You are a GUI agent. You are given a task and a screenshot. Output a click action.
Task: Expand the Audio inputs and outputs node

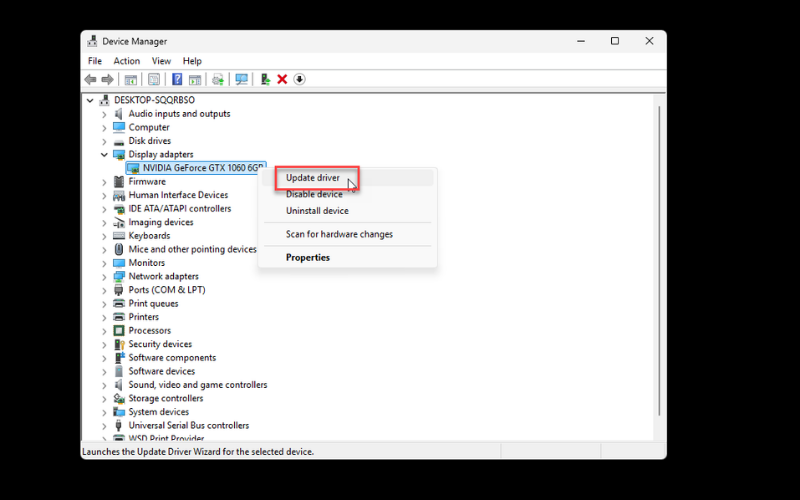[x=104, y=114]
